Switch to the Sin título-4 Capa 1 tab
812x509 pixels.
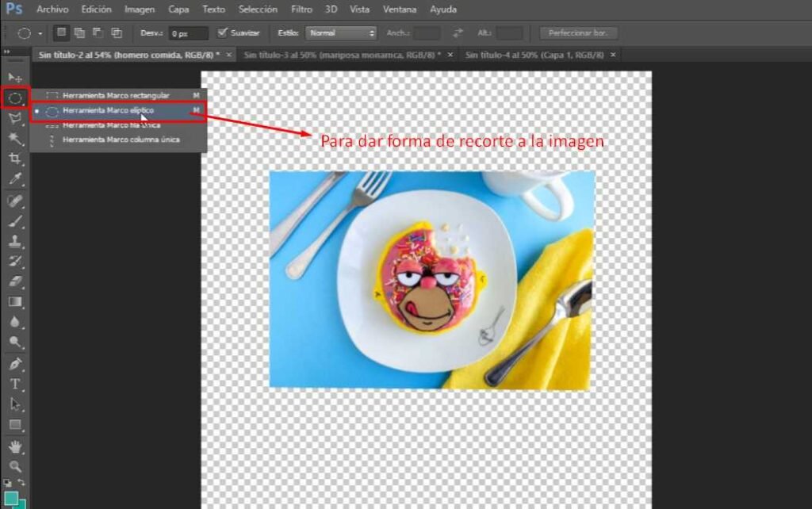[x=534, y=55]
